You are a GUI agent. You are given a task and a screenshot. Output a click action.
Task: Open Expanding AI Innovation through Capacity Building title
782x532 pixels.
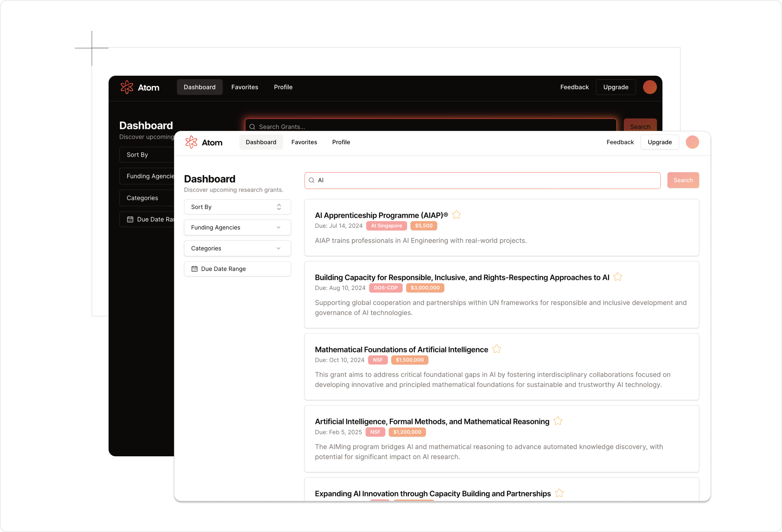[433, 494]
